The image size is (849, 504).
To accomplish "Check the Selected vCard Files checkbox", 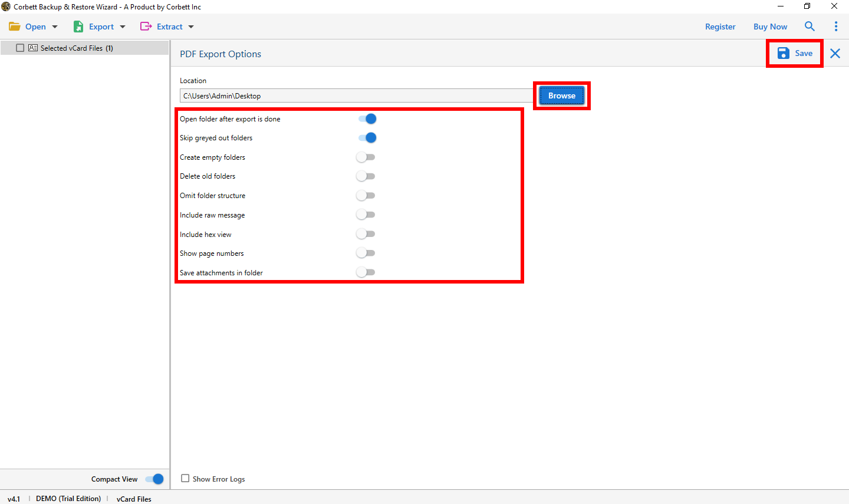I will 20,48.
